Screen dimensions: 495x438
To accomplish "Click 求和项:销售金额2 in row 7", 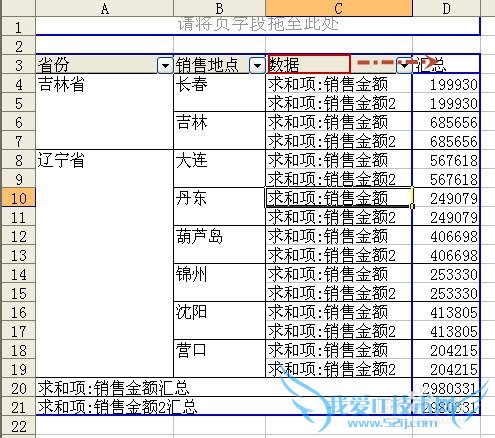I will coord(339,141).
